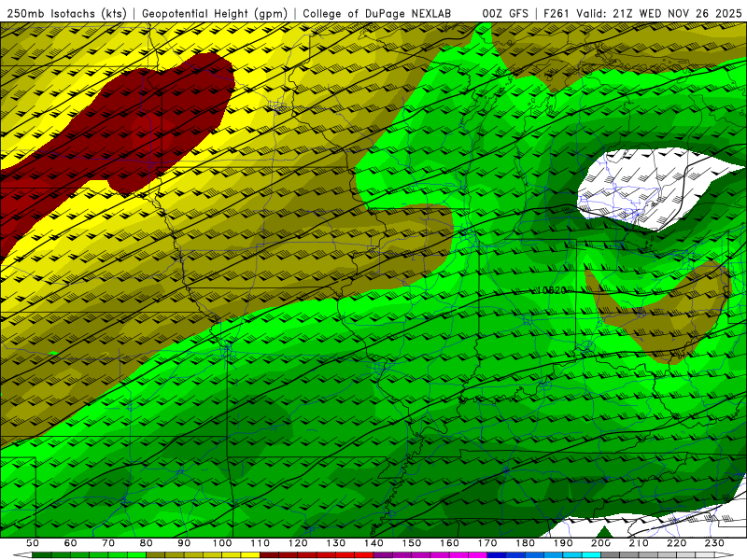747x560 pixels.
Task: Click 'College of DuPage NEXLAB' header text
Action: (x=377, y=14)
